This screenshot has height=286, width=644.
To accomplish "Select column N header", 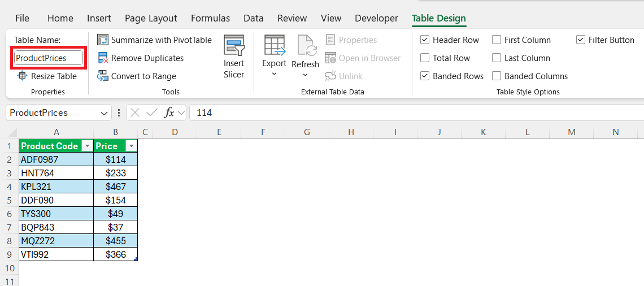I will 615,132.
